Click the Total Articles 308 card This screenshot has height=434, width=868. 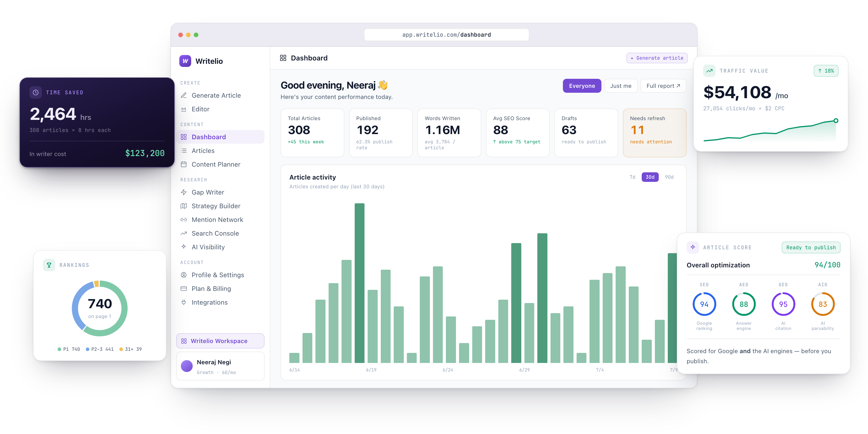[312, 133]
